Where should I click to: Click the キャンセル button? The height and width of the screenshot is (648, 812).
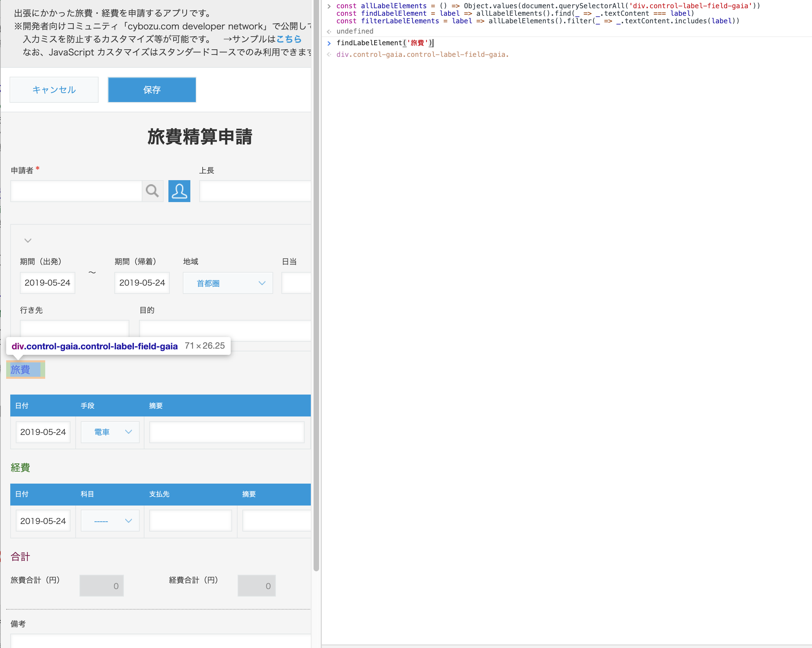click(x=54, y=90)
